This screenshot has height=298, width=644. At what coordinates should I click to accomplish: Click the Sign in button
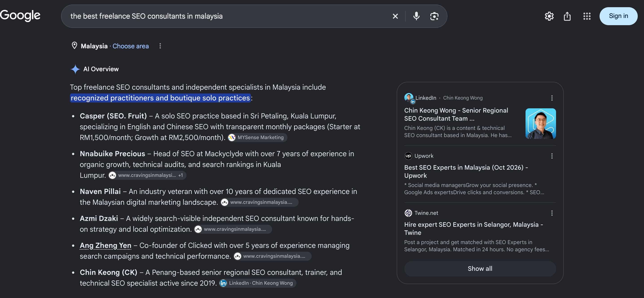tap(618, 16)
